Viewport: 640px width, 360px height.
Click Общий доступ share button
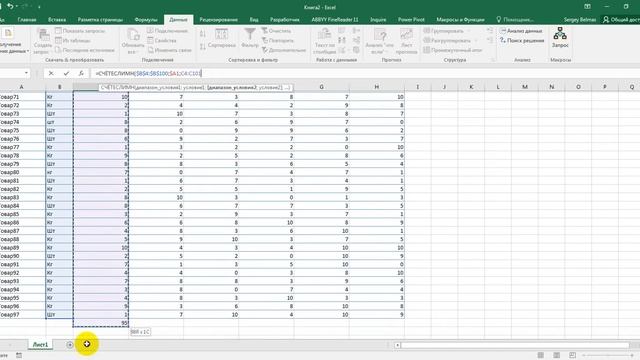point(621,20)
